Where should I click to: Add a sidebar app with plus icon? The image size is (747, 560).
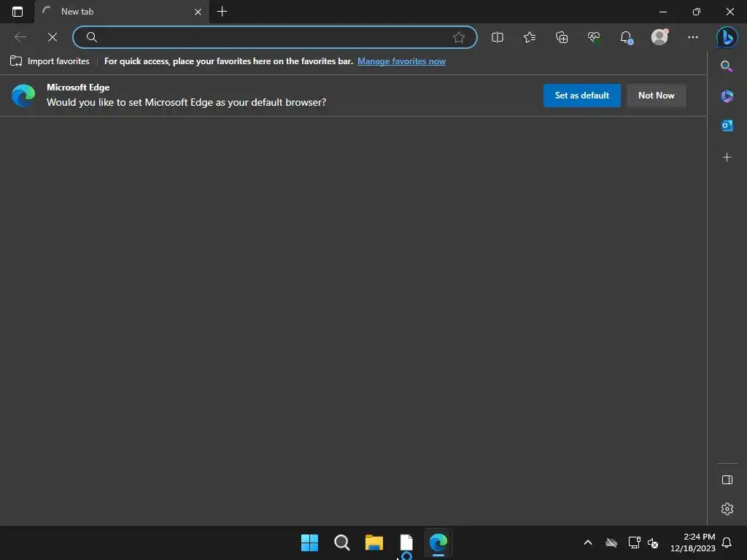click(727, 157)
